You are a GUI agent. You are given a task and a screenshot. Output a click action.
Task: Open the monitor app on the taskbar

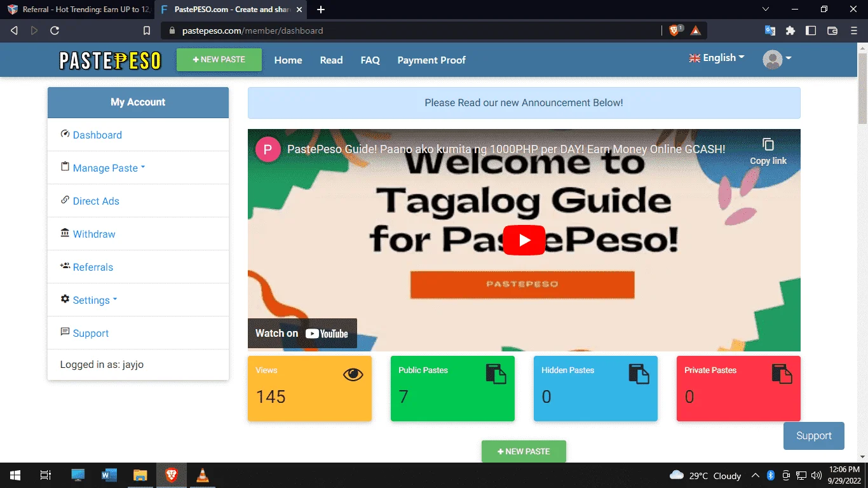78,475
